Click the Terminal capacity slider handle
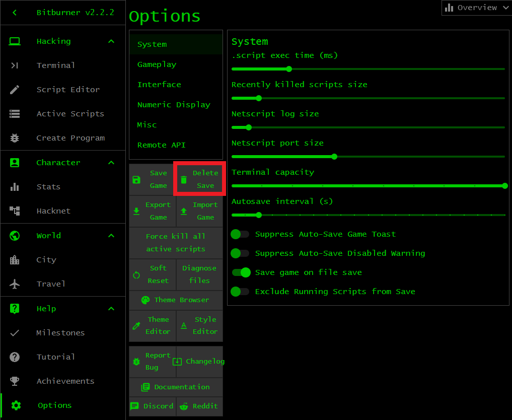Image resolution: width=512 pixels, height=420 pixels. (505, 186)
